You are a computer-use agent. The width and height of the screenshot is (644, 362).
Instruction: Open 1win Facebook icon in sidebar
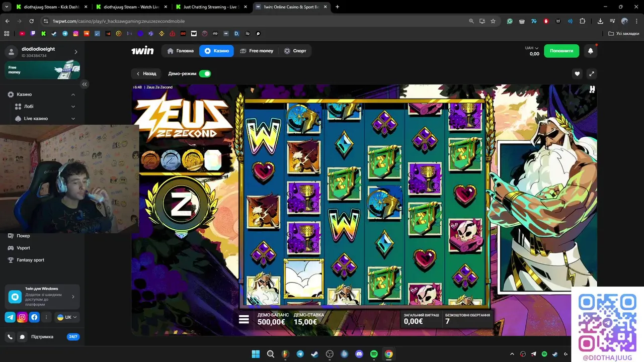click(x=34, y=317)
